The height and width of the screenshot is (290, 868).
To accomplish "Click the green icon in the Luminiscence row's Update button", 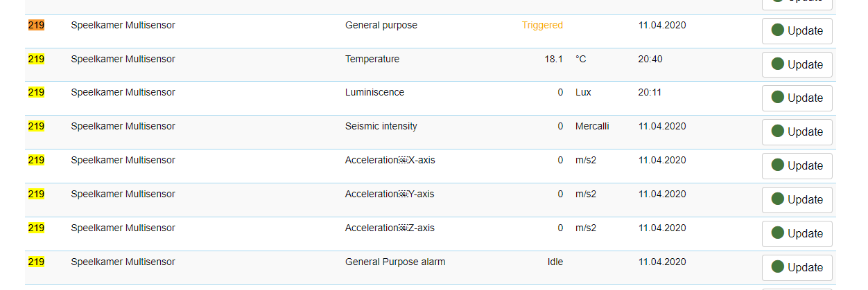I will [x=778, y=97].
